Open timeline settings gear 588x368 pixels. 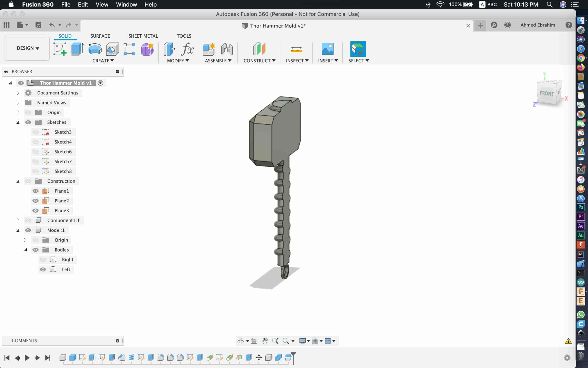pos(567,358)
